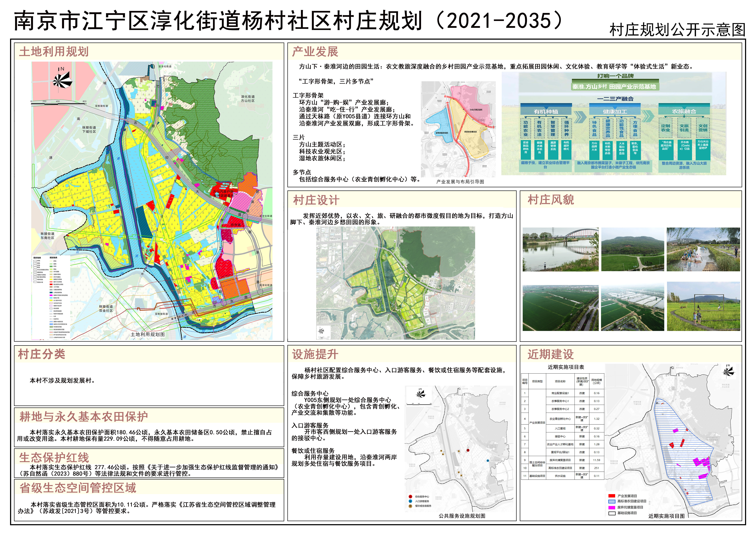Click the 近期建设 section header
Screen dimensions: 756x535
point(551,354)
